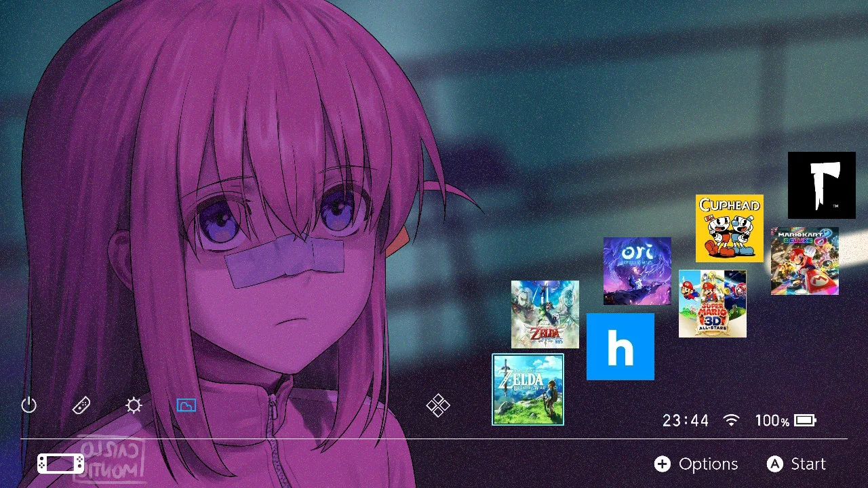
Task: Select the black tile with white T logo
Action: tap(822, 185)
